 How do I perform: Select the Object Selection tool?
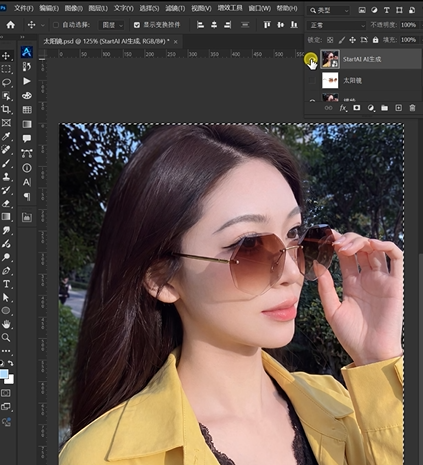[x=6, y=96]
